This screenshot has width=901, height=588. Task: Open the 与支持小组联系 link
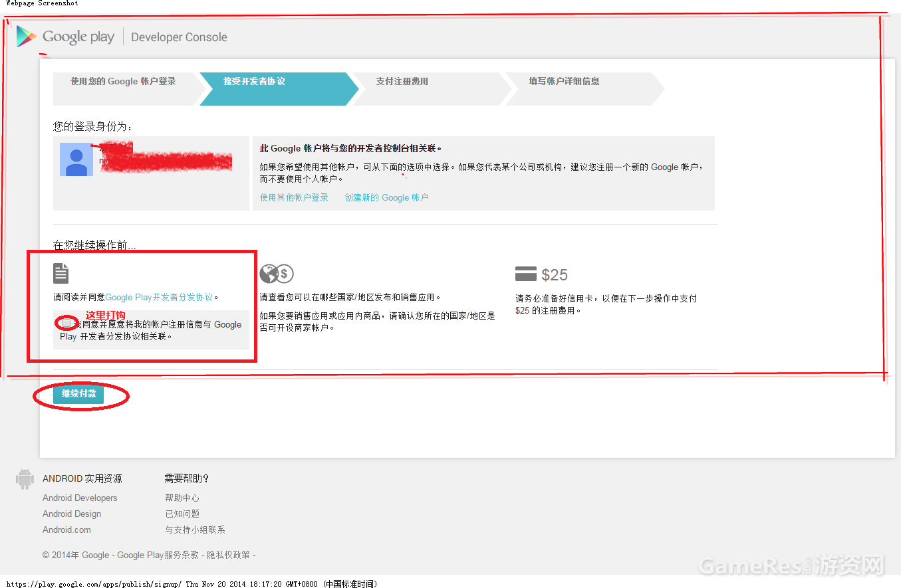[195, 530]
